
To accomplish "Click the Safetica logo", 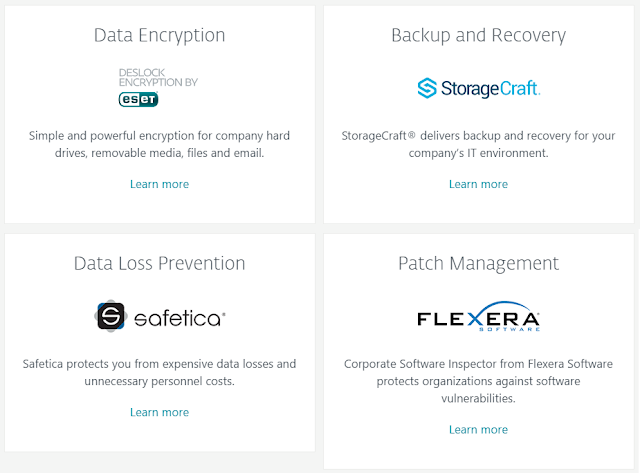I will click(x=160, y=317).
